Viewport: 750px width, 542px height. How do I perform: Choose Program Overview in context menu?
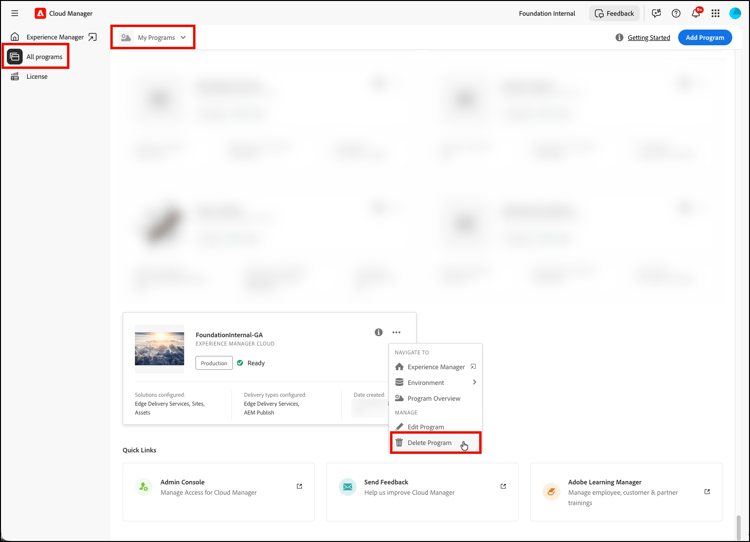point(435,398)
